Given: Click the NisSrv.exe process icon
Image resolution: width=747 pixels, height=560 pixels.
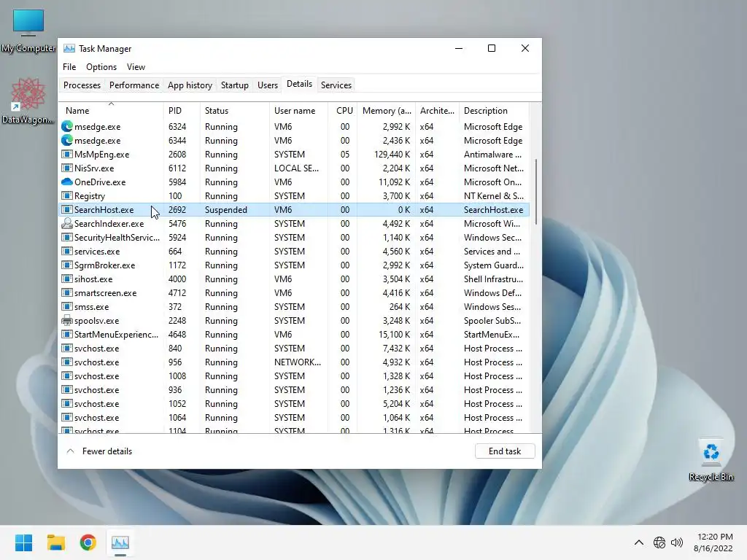Looking at the screenshot, I should pyautogui.click(x=67, y=168).
